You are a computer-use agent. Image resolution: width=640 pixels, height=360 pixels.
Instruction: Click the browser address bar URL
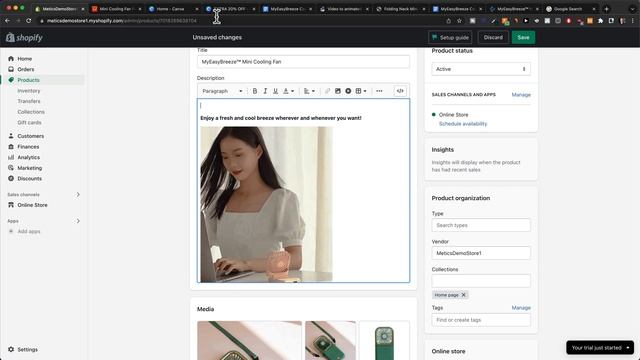122,20
